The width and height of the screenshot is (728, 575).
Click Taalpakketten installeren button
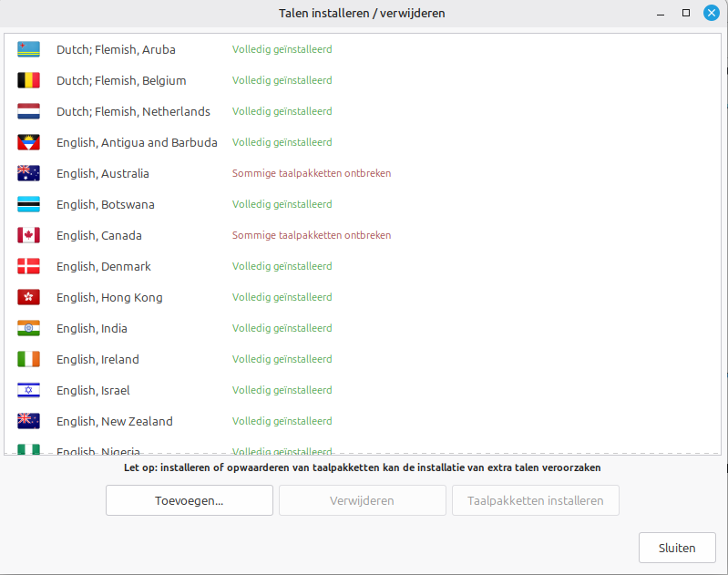pyautogui.click(x=536, y=500)
